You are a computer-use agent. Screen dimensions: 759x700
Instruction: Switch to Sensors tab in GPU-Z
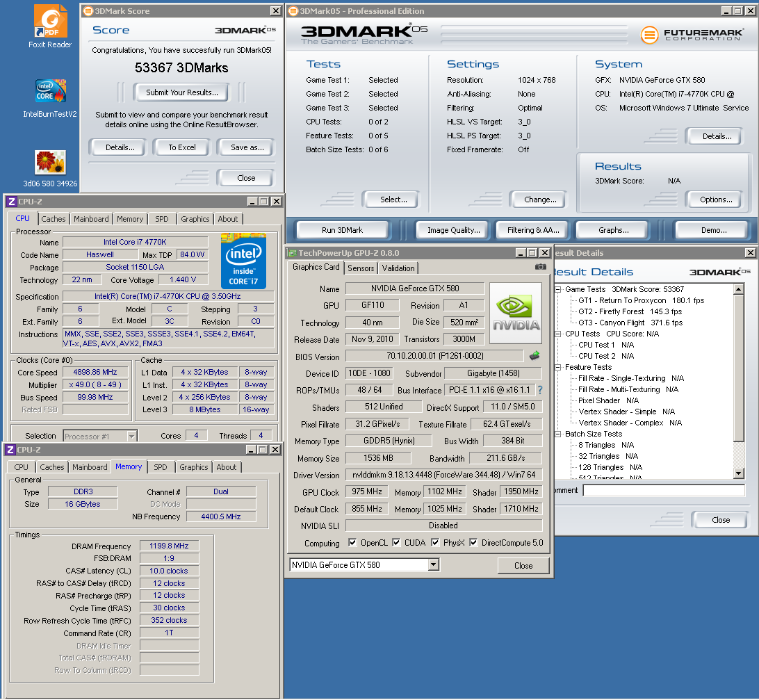(x=361, y=268)
